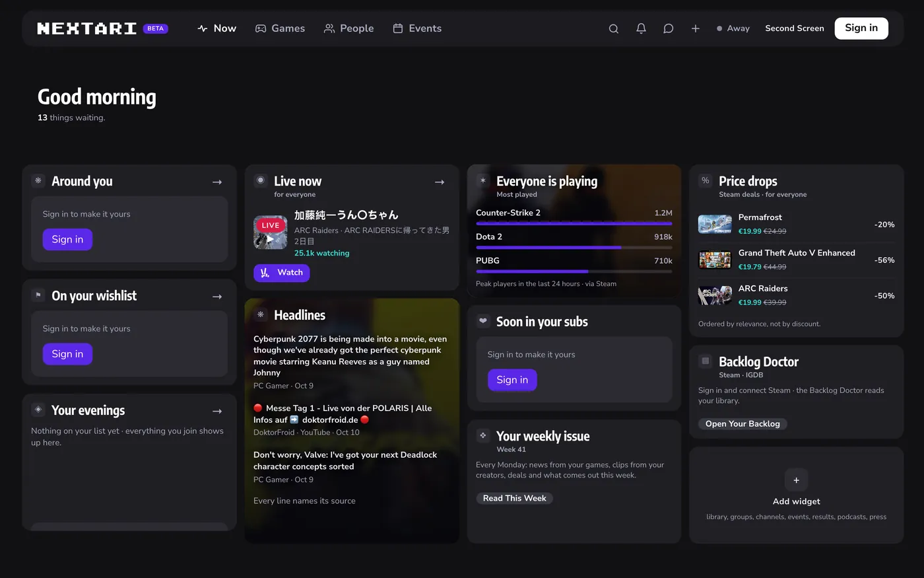Open the Cyberpunk 2077 movie headline
The height and width of the screenshot is (578, 924).
(x=350, y=355)
